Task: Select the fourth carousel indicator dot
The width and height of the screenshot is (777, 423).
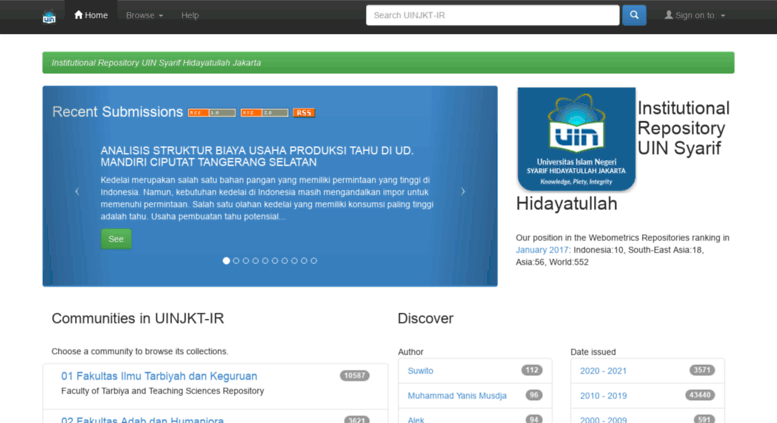Action: click(x=256, y=261)
